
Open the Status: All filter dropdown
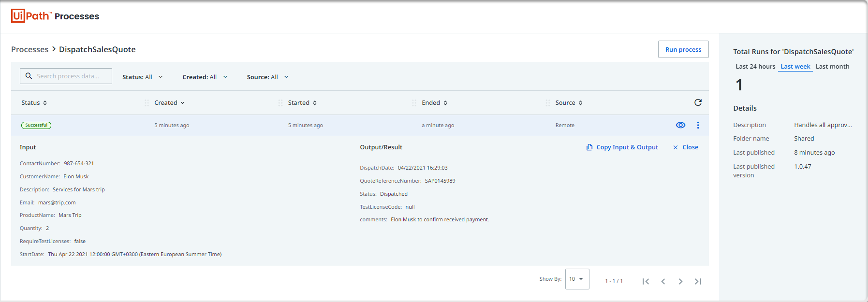pos(142,77)
